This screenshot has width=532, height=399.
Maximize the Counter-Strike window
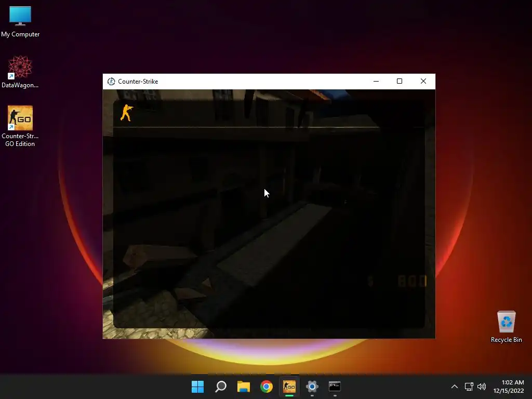click(400, 82)
